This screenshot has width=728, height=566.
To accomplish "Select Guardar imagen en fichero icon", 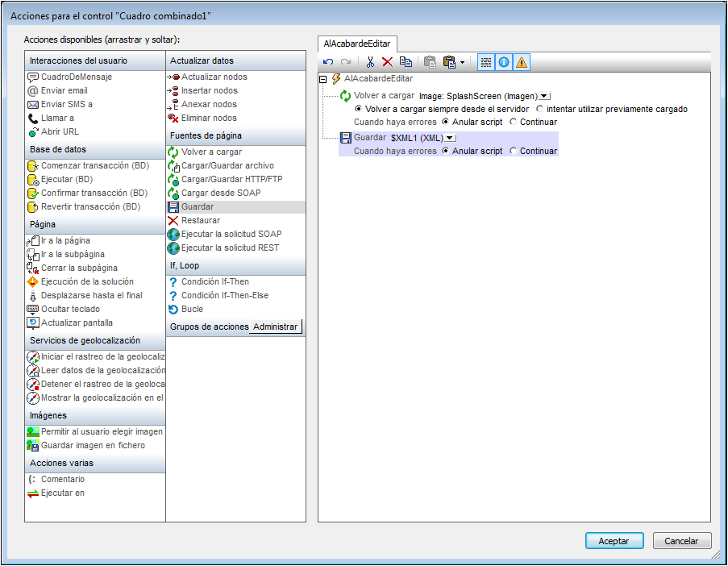I will tap(33, 446).
